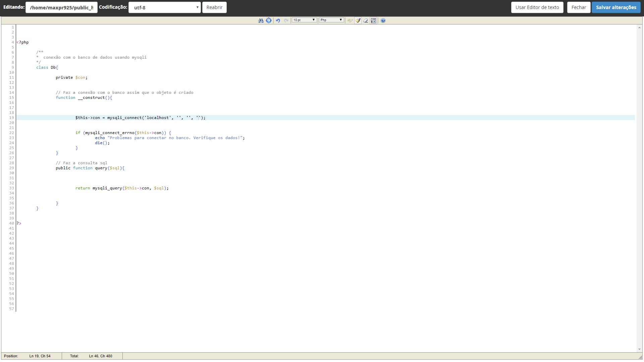Viewport: 644px width, 362px height.
Task: Open the editor help icon
Action: (383, 20)
